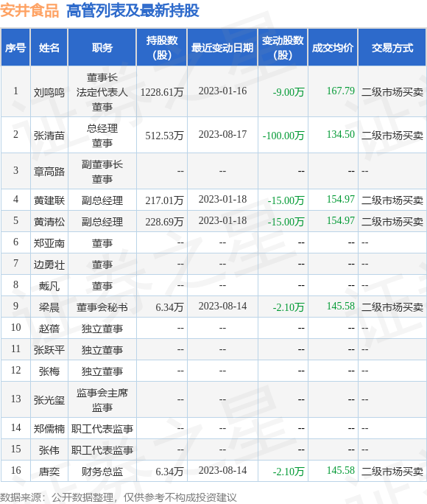The height and width of the screenshot is (504, 427).
Task: Select the -100.00万 change value
Action: (283, 136)
